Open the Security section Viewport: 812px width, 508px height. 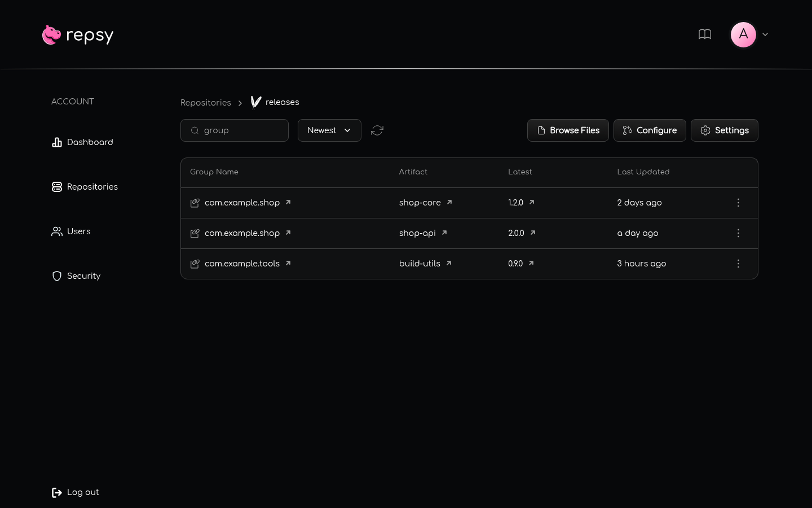click(76, 276)
